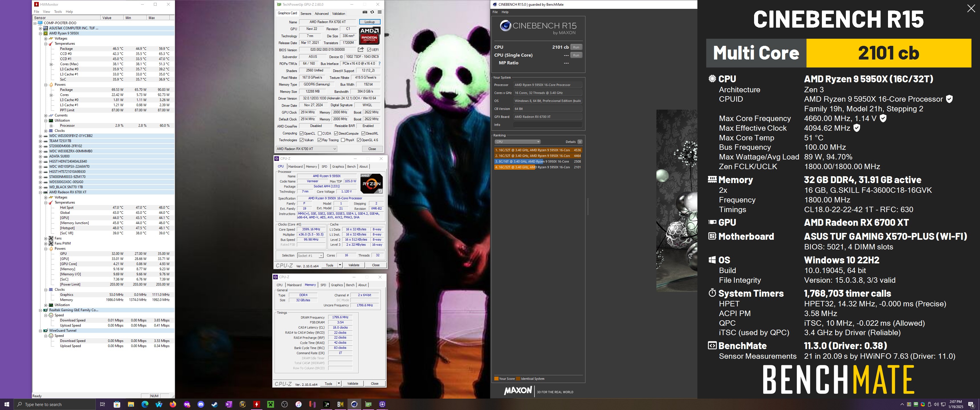Viewport: 980px width, 410px height.
Task: Expand the ADATA SU800 node in HWMonitor
Action: click(x=40, y=156)
